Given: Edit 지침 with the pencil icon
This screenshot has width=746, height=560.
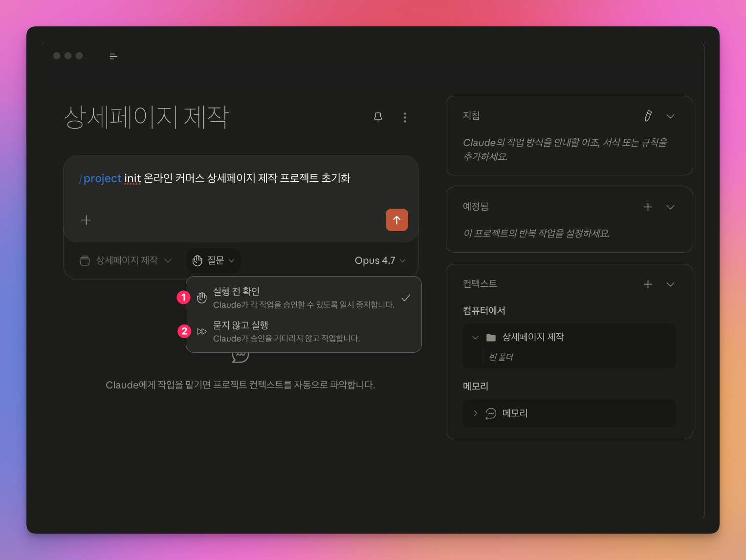Looking at the screenshot, I should point(648,116).
